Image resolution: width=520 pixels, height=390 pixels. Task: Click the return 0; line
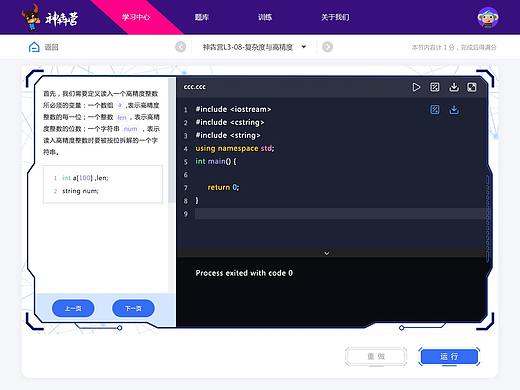[223, 187]
